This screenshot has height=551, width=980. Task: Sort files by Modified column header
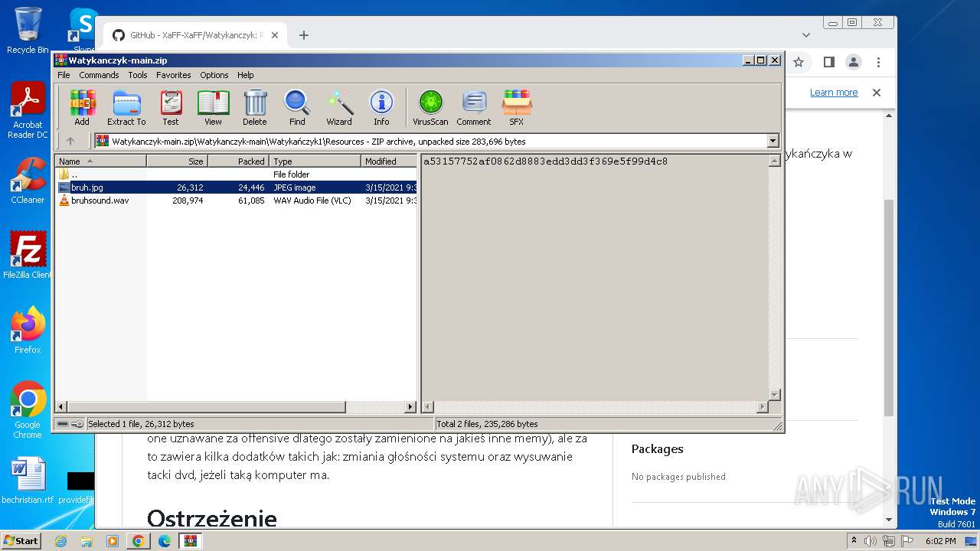coord(389,161)
